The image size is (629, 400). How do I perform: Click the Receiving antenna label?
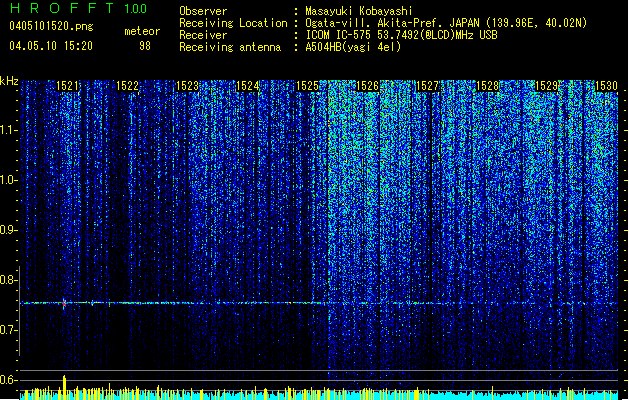[x=230, y=47]
